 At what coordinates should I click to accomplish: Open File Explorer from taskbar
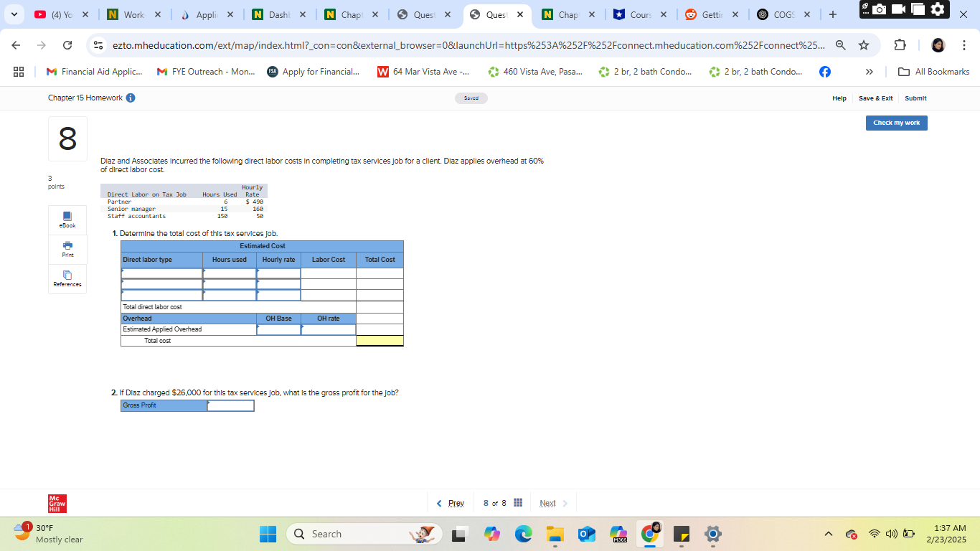[x=555, y=534]
